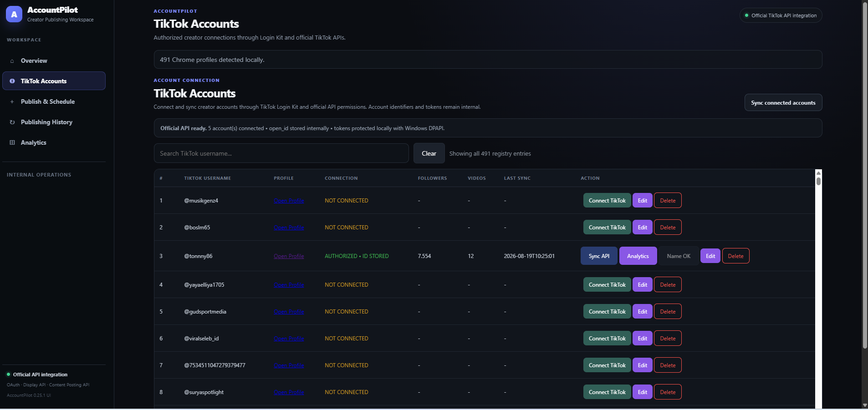
Task: Click the page scrollbar down arrow
Action: pos(865,405)
